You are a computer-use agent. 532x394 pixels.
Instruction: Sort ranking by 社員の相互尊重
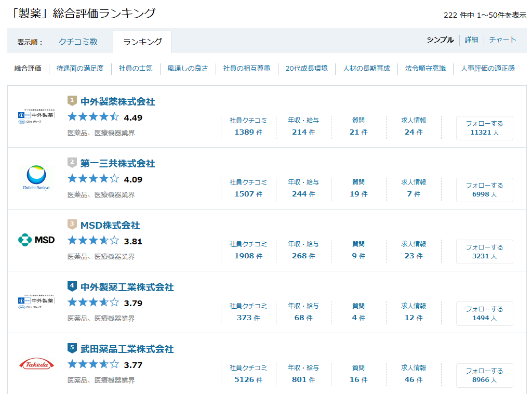click(247, 69)
